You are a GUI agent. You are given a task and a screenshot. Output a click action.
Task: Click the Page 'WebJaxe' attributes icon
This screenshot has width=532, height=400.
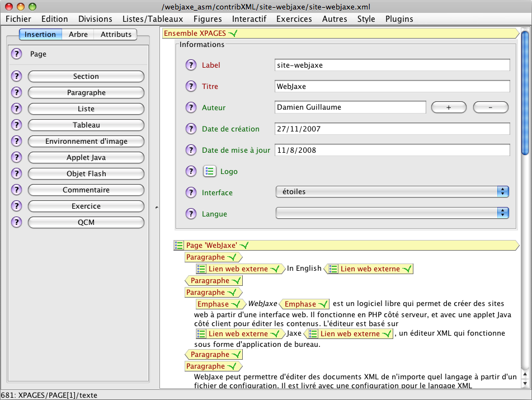coord(179,246)
